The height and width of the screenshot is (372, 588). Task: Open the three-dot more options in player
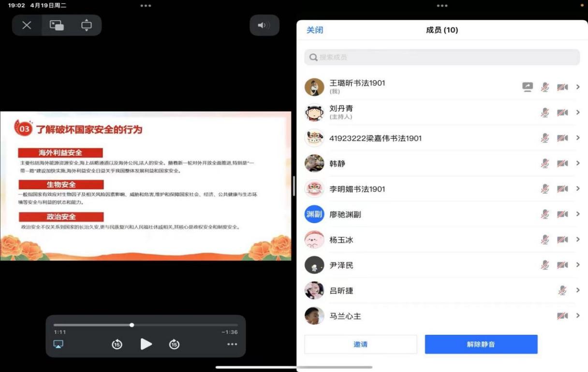point(232,344)
